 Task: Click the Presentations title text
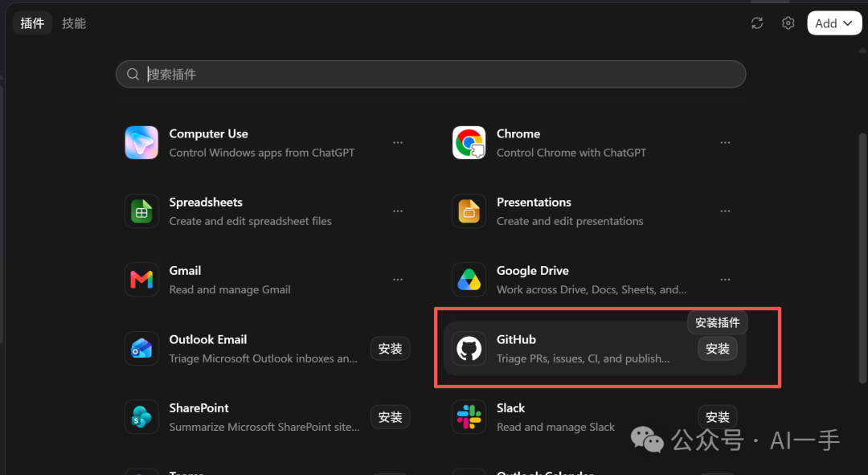point(534,203)
